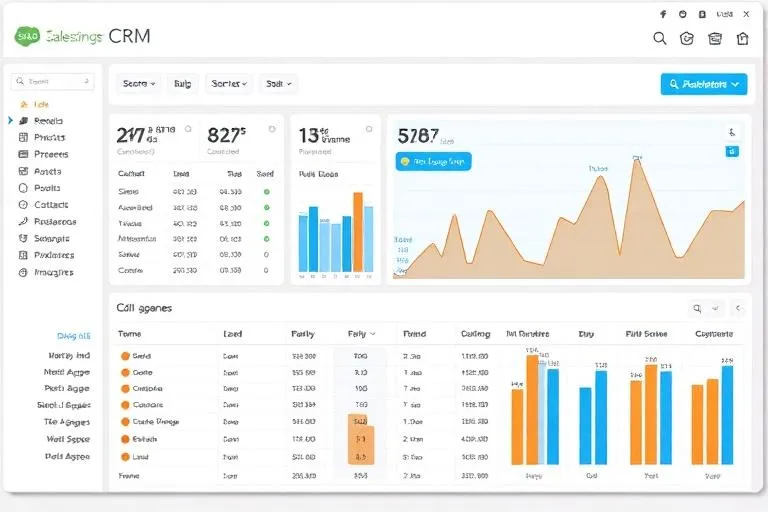Open the Metd Agge sidebar entry
Image resolution: width=768 pixels, height=512 pixels.
(67, 372)
